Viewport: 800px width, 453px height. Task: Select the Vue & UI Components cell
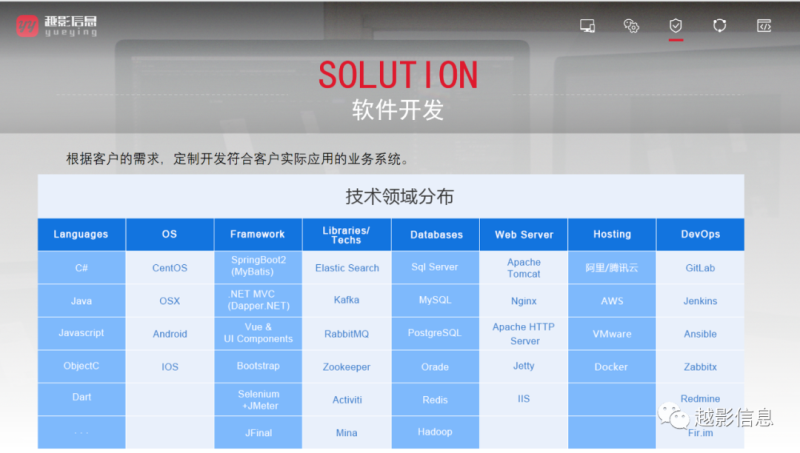pos(258,333)
